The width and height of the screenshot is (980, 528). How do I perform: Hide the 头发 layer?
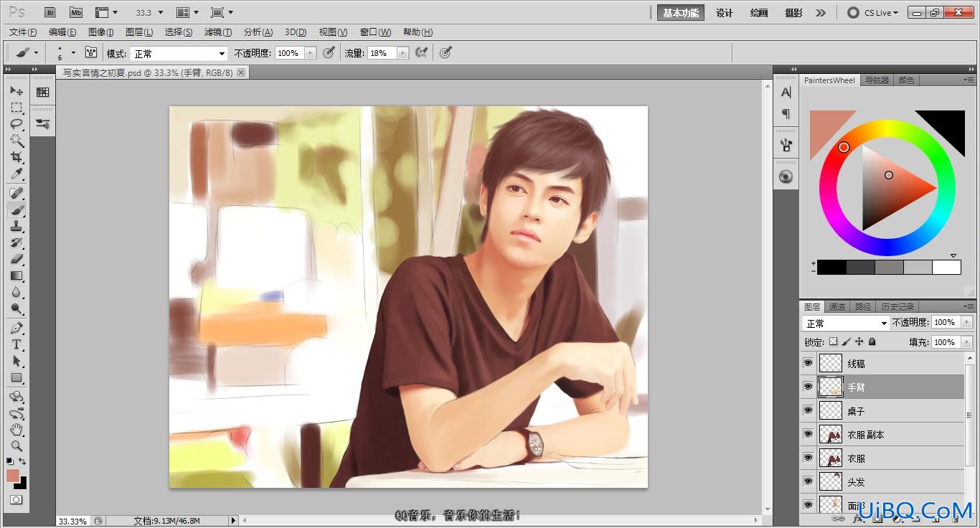[809, 481]
